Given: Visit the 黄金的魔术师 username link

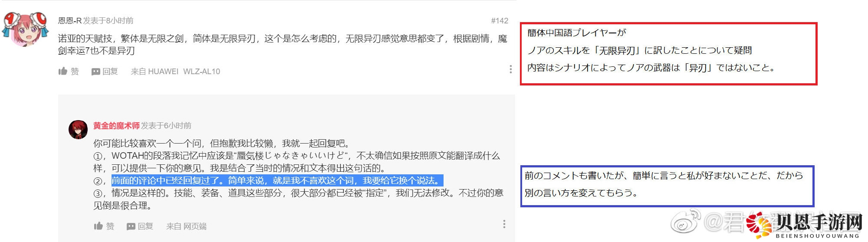Looking at the screenshot, I should click(116, 125).
